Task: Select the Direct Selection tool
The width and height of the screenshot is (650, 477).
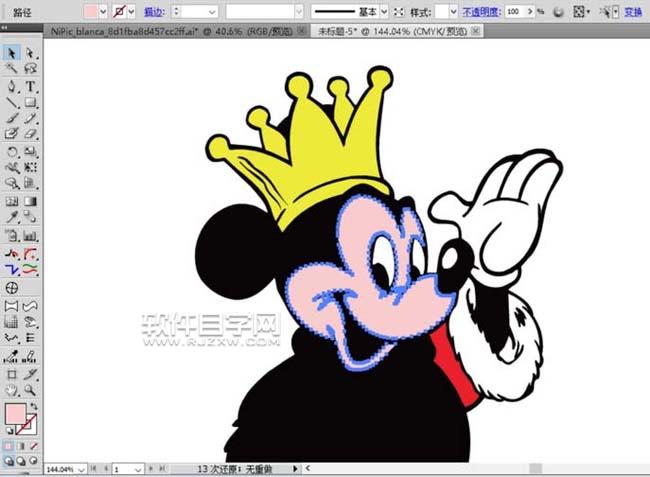Action: pos(30,53)
